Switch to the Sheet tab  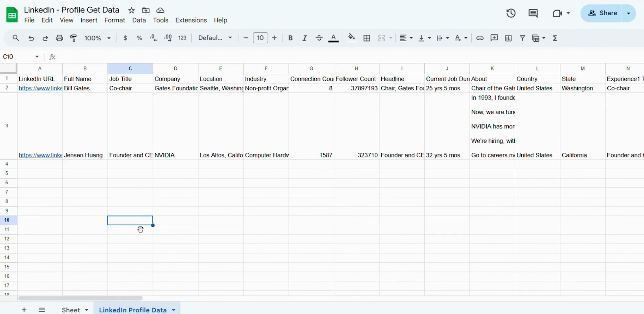[x=71, y=310]
